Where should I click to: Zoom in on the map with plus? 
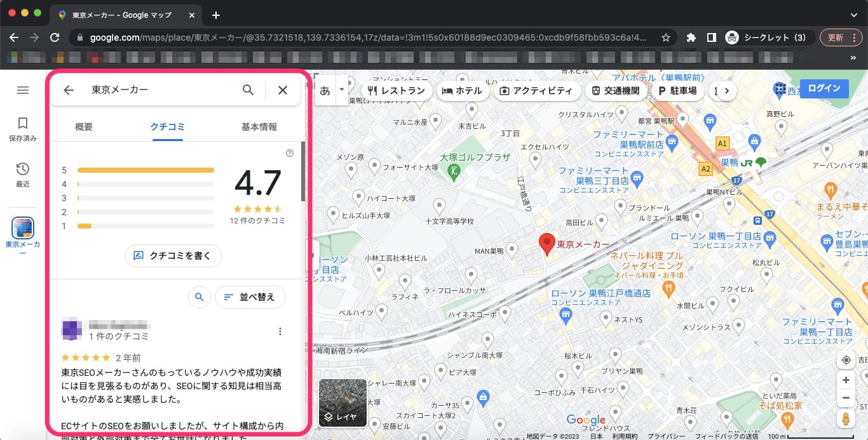[x=846, y=380]
